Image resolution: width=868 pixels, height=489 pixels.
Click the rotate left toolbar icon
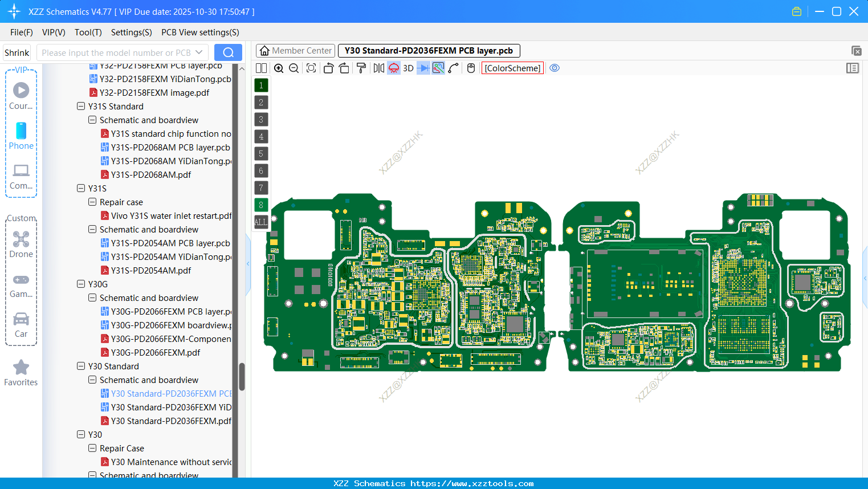pyautogui.click(x=328, y=68)
